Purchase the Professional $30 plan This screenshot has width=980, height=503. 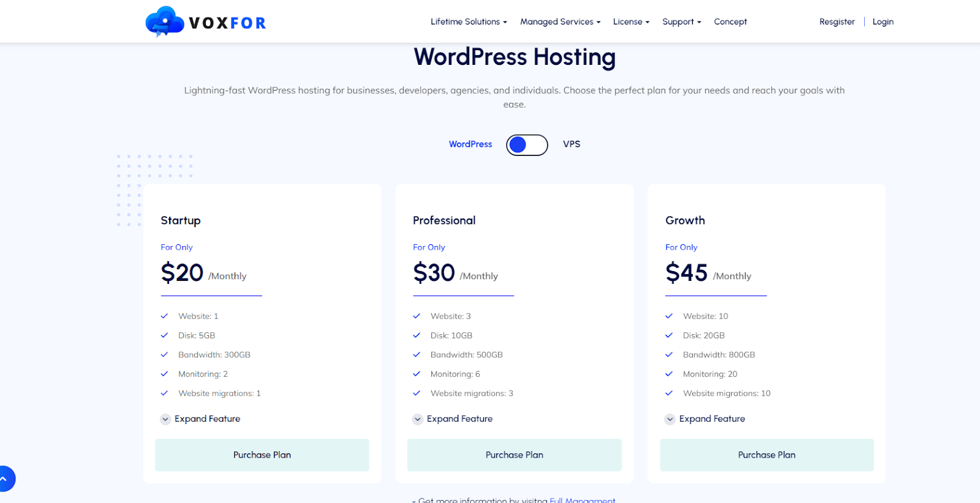tap(514, 455)
